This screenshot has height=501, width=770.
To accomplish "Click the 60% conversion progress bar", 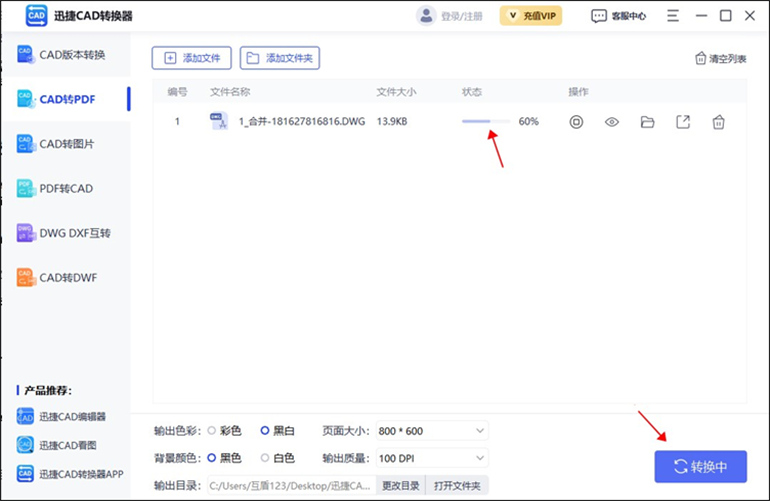I will click(486, 121).
